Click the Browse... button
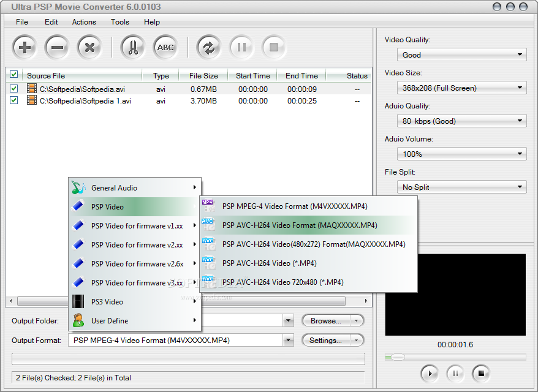 pyautogui.click(x=326, y=321)
